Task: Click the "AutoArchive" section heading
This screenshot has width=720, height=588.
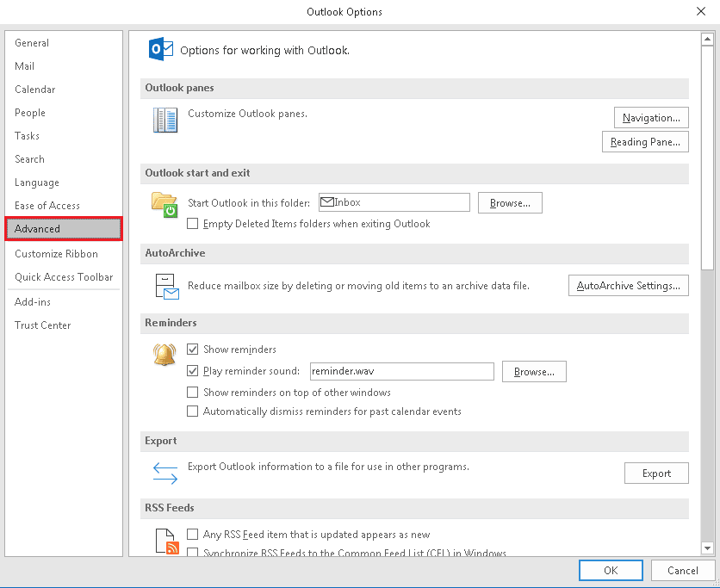Action: tap(175, 253)
